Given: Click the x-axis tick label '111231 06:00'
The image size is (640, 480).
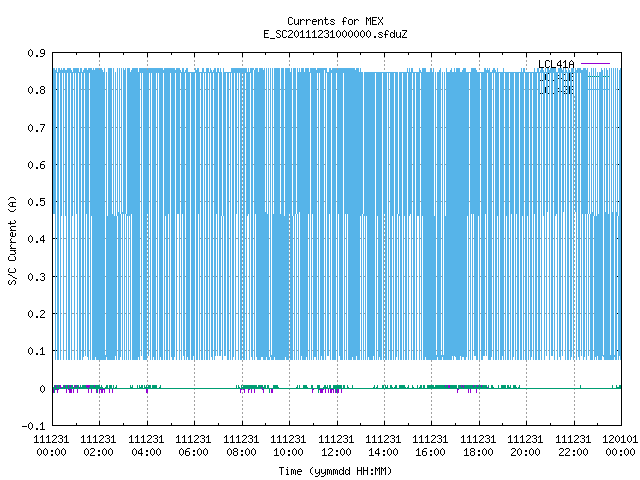Looking at the screenshot, I should click(193, 446).
